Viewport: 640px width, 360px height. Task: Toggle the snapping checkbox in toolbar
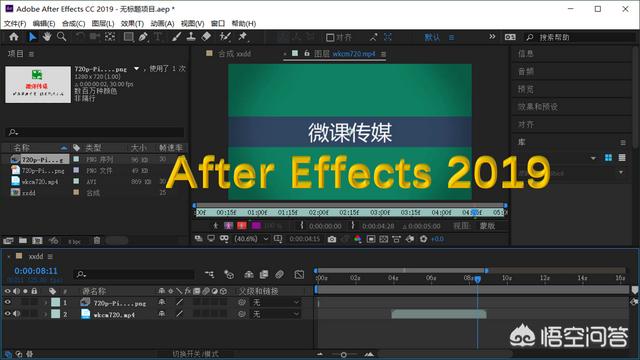click(330, 38)
